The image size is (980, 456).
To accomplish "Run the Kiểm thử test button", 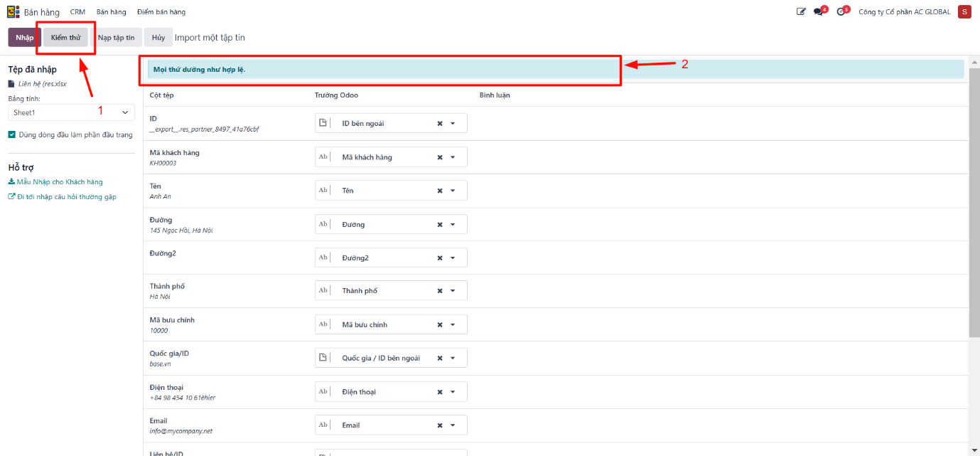I will coord(65,38).
